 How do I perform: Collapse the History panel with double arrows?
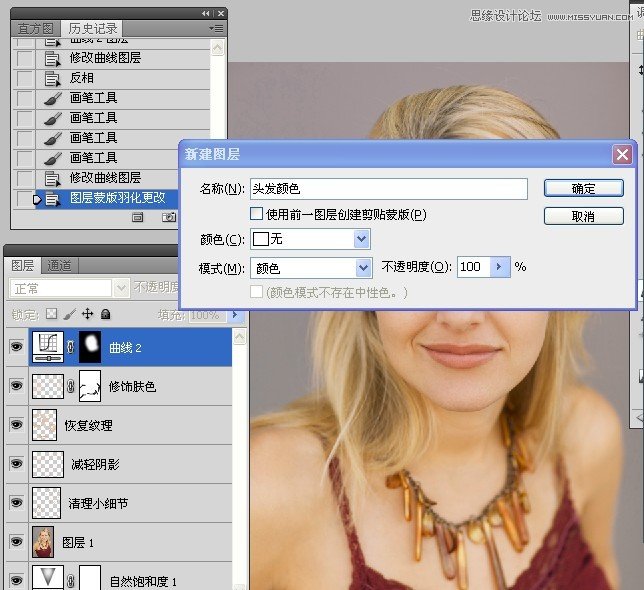(206, 14)
